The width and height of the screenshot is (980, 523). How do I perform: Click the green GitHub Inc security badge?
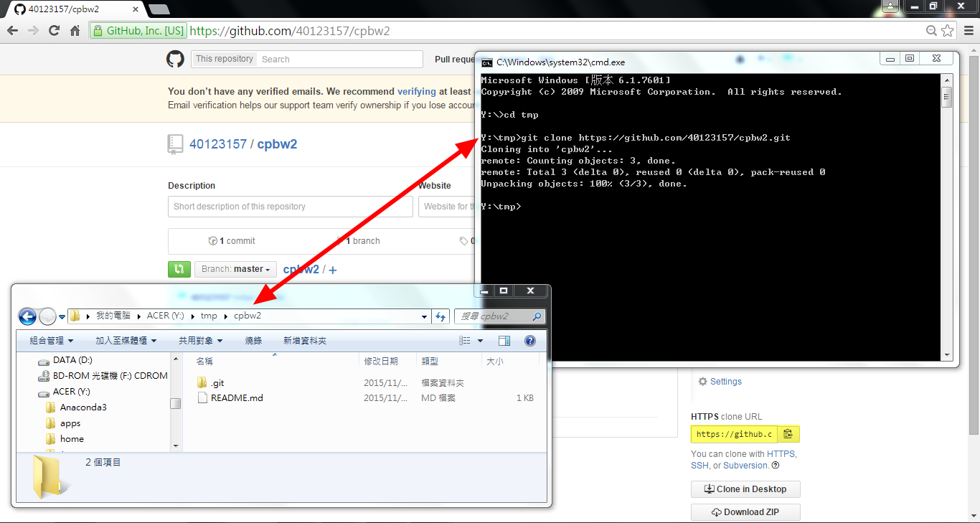coord(138,31)
